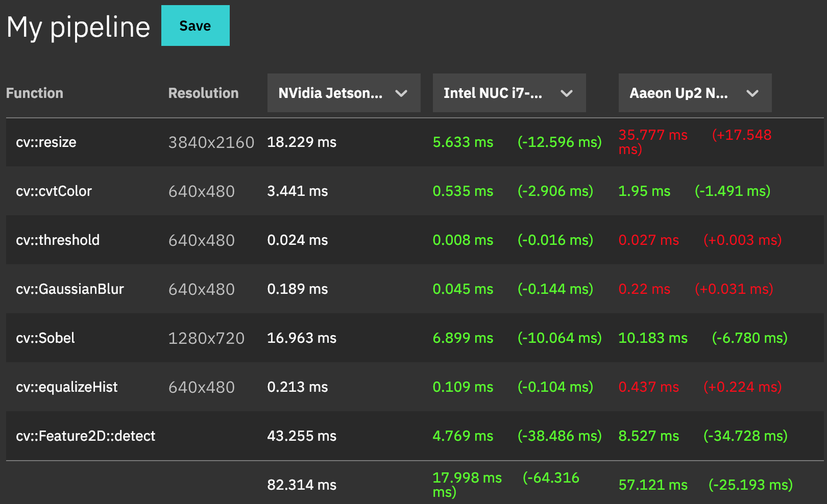Open the NVidia Jetson device dropdown
Viewport: 827px width, 504px height.
click(x=344, y=93)
